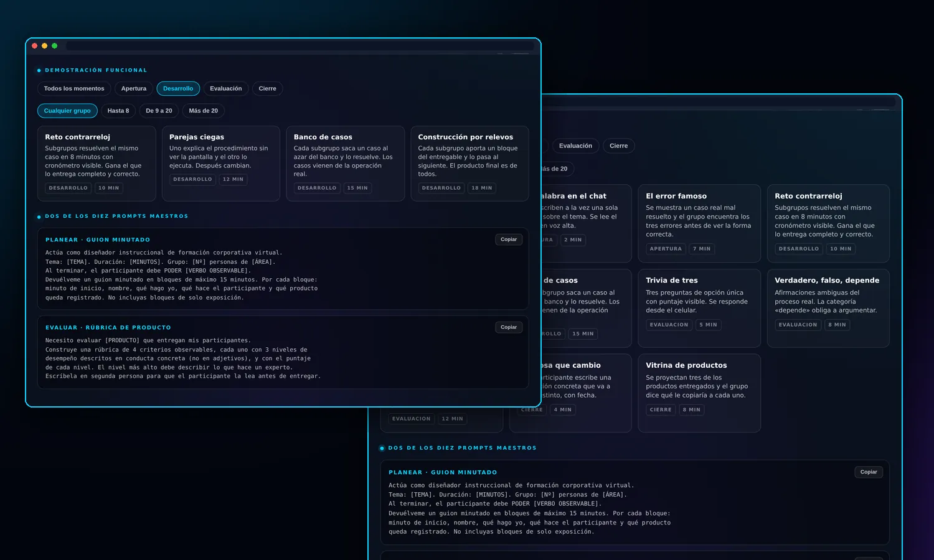Viewport: 934px width, 560px height.
Task: Click DESARROLLO tag in back window's Reto contrarreloj
Action: click(799, 249)
